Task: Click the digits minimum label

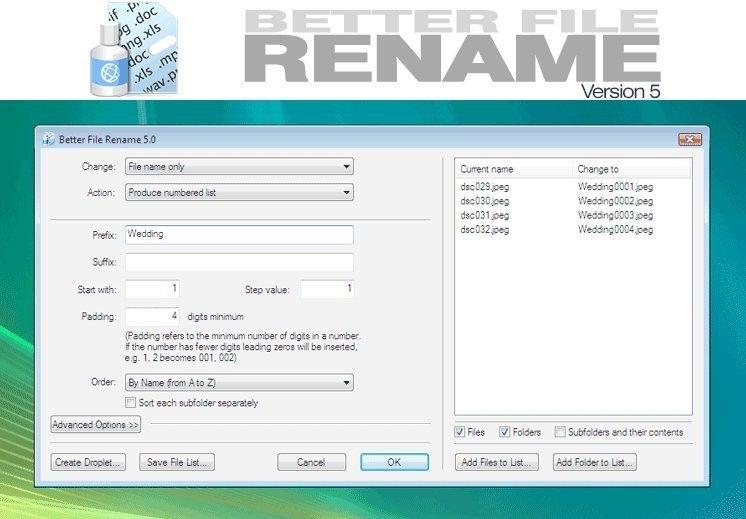Action: pyautogui.click(x=216, y=316)
